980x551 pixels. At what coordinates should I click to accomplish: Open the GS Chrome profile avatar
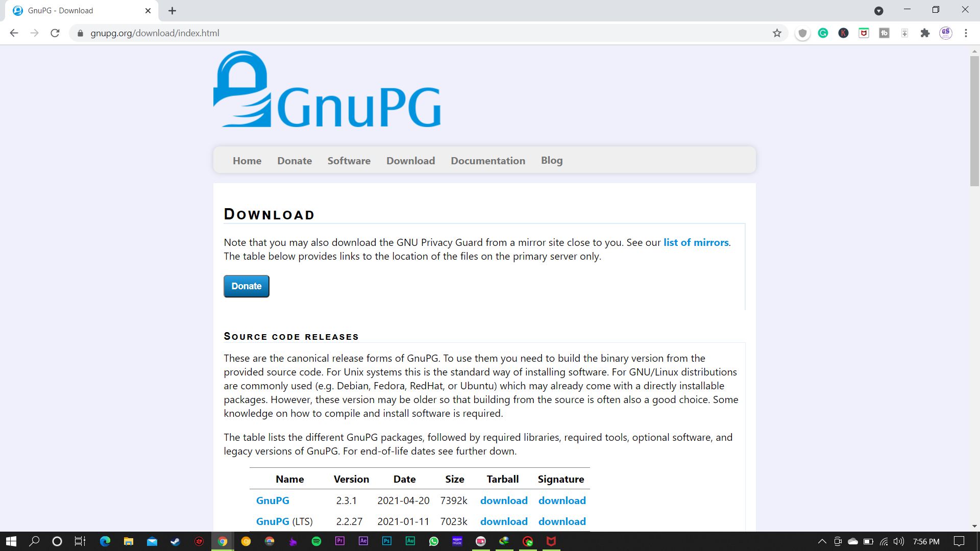(946, 33)
